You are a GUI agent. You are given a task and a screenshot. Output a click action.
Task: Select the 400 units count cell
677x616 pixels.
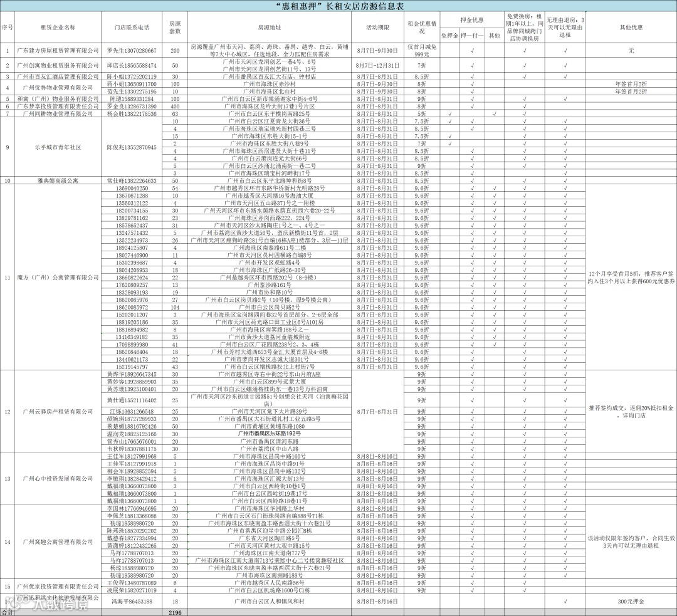[175, 106]
